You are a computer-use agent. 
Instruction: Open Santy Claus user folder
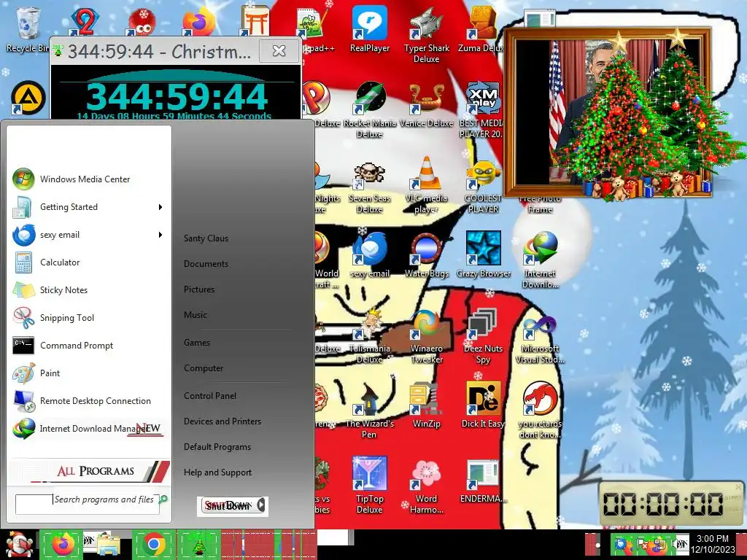click(x=206, y=238)
